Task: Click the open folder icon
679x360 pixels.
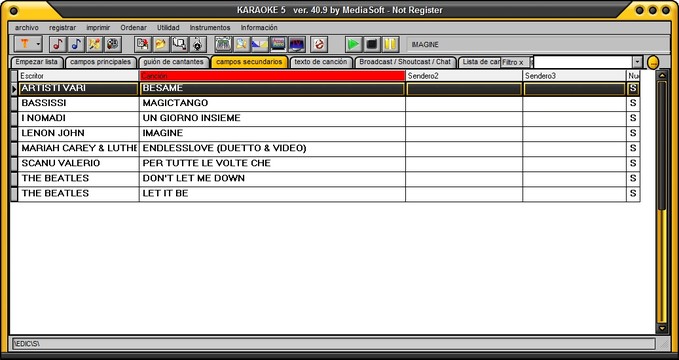Action: 161,44
